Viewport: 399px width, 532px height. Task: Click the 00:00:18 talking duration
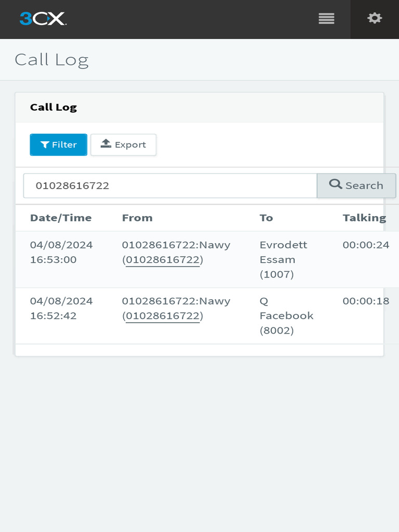pyautogui.click(x=366, y=301)
